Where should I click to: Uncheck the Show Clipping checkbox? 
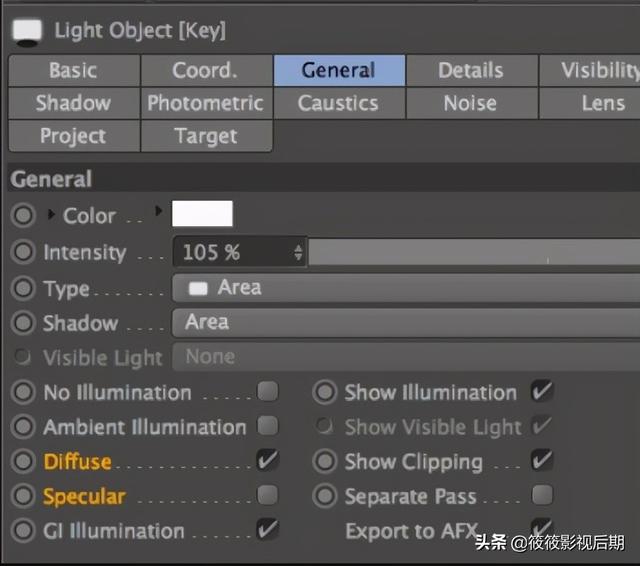542,460
